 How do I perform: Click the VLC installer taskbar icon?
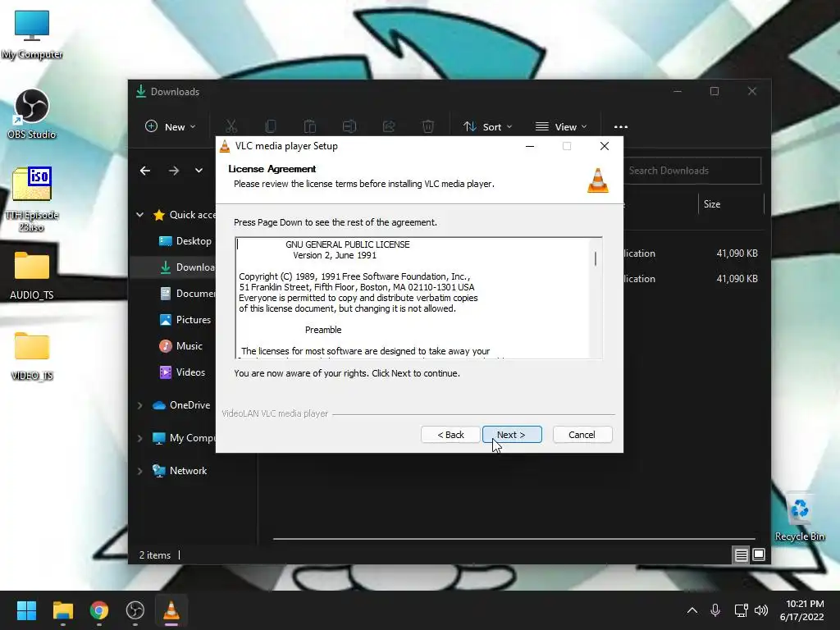coord(171,610)
